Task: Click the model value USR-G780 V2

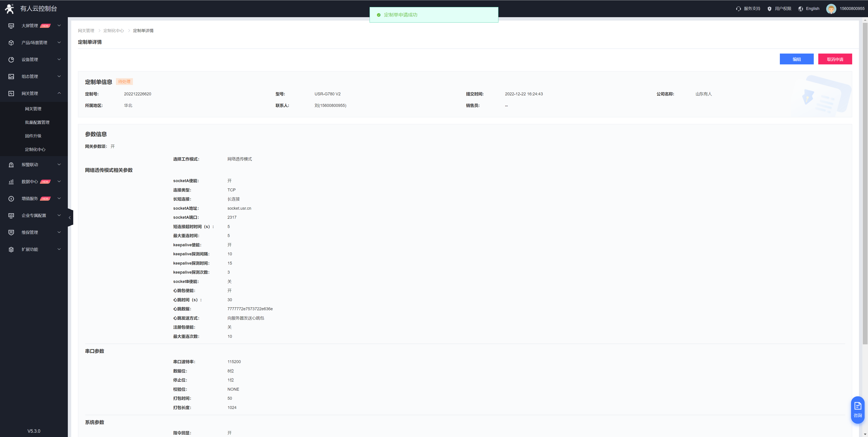Action: point(328,94)
